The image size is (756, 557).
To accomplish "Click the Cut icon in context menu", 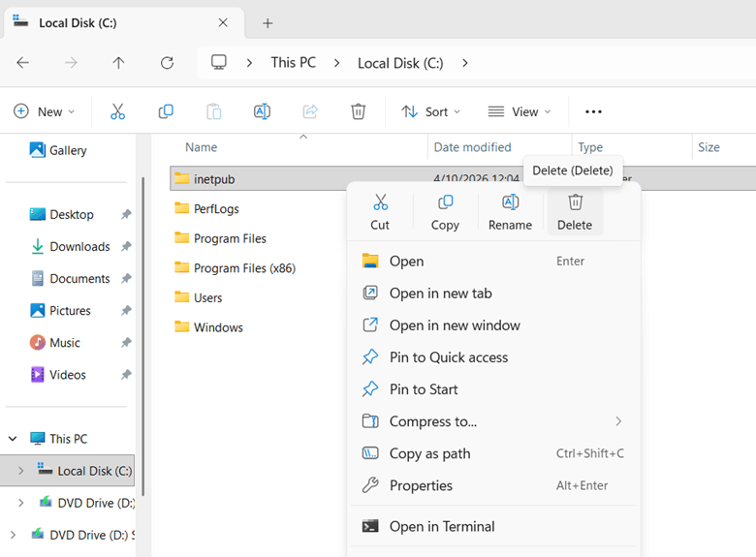I will [380, 202].
